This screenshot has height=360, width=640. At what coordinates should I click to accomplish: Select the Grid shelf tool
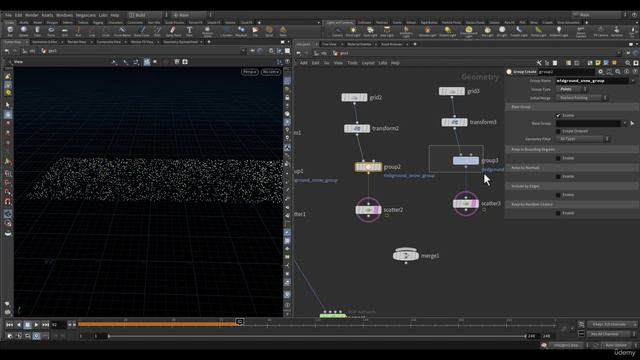[64, 31]
